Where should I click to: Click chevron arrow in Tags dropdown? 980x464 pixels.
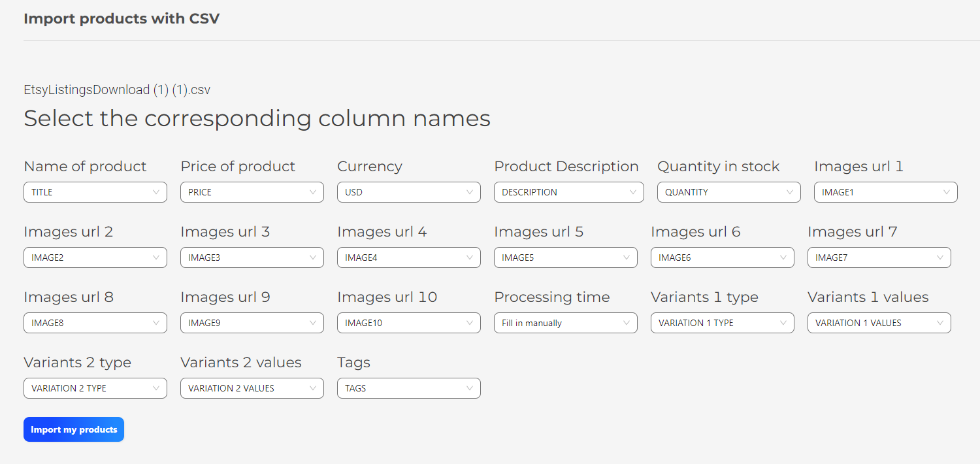(x=470, y=388)
